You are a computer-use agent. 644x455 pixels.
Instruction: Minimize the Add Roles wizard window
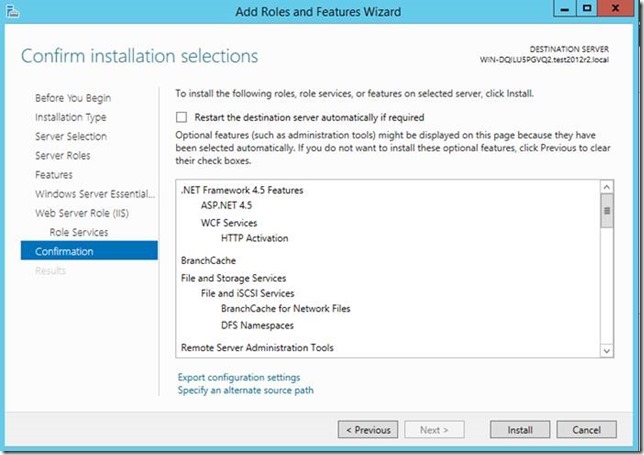564,9
